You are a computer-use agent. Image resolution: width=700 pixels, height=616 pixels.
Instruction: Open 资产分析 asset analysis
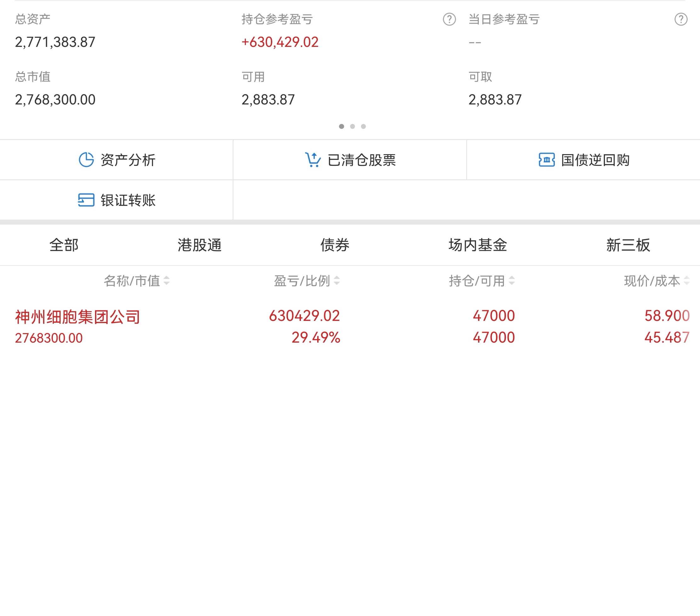click(x=116, y=160)
